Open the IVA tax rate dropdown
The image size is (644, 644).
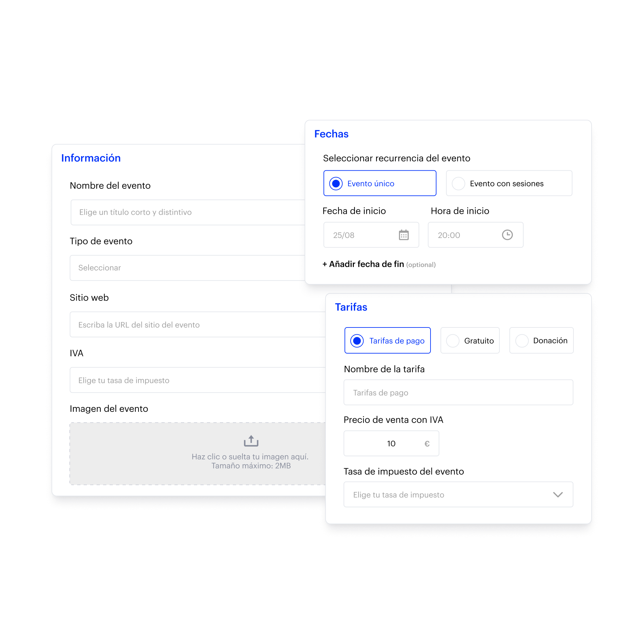click(x=198, y=380)
